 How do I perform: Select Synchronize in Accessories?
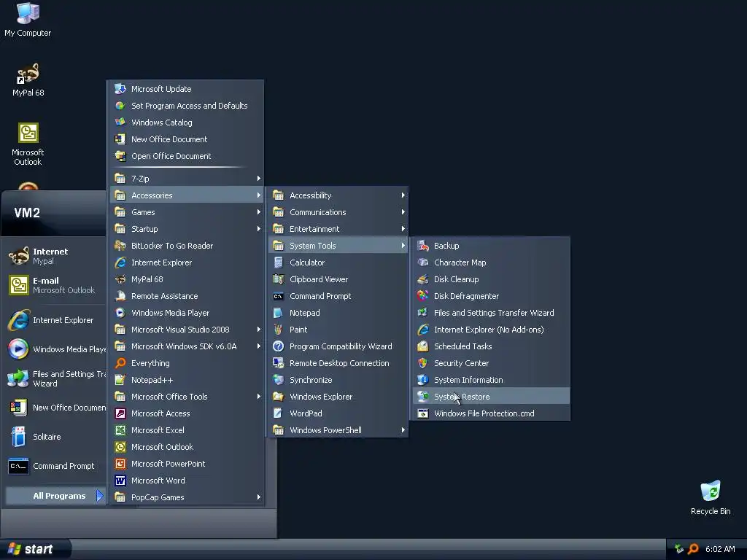tap(338, 379)
